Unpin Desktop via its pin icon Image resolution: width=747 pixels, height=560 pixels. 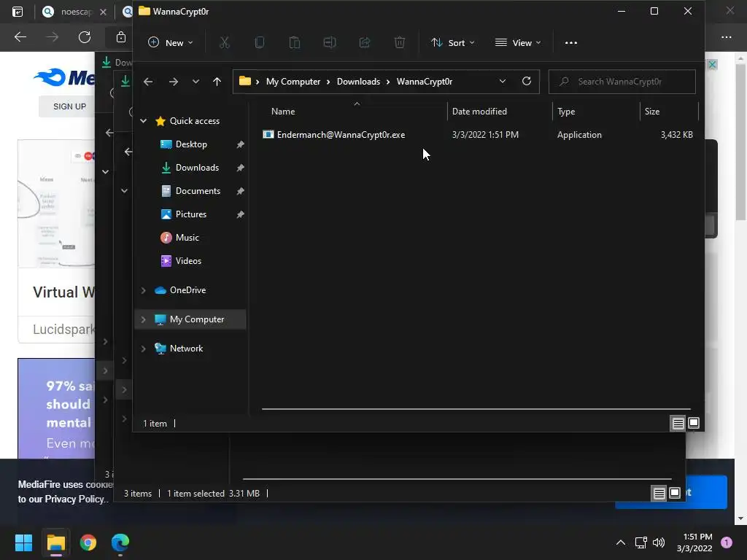pos(240,144)
